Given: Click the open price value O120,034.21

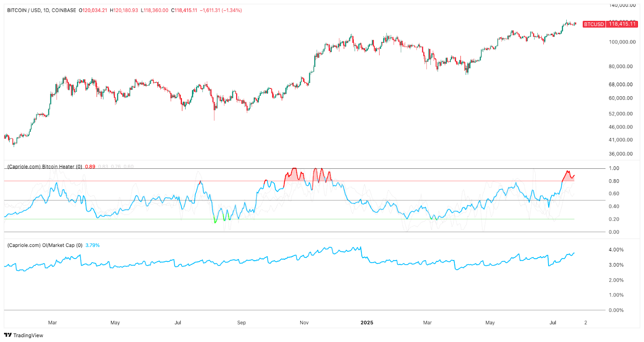Looking at the screenshot, I should point(93,10).
